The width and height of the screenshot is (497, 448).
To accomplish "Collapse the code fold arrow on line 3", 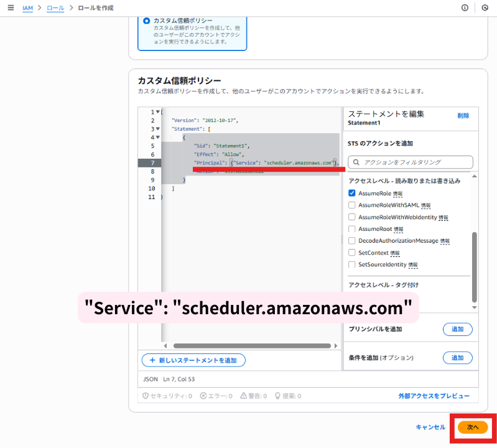I will pos(157,129).
